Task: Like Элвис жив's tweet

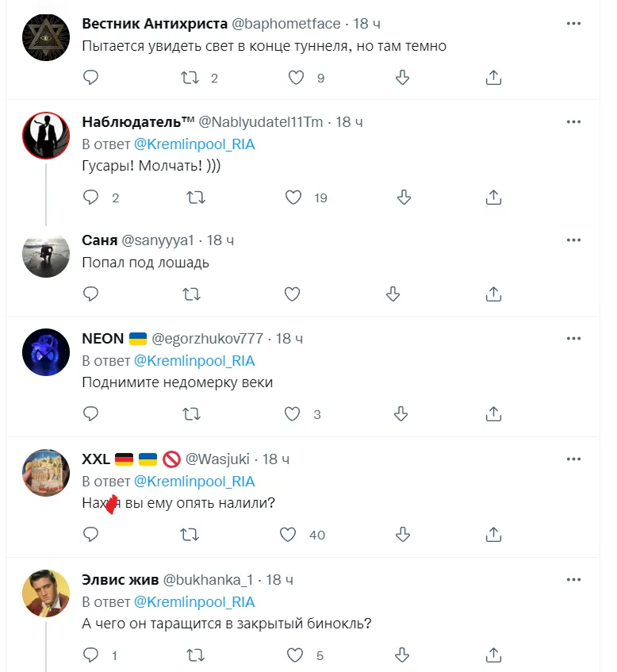Action: pos(292,655)
